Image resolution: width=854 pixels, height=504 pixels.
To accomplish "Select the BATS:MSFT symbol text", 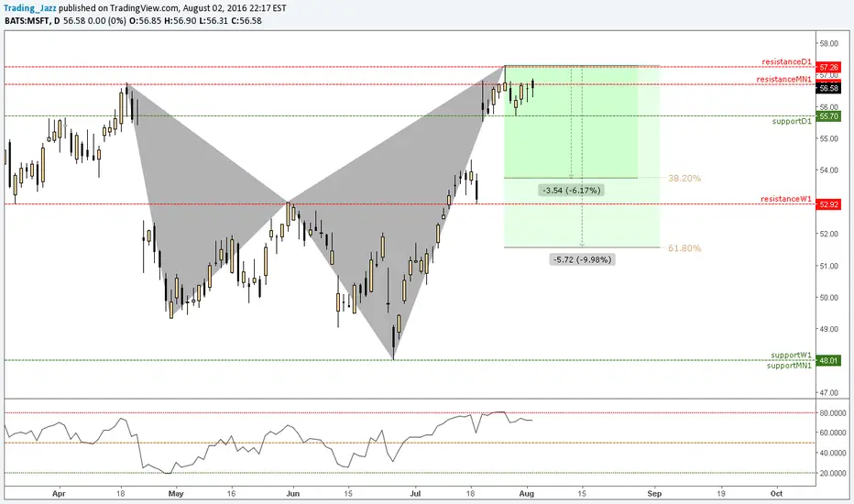I will [x=27, y=21].
